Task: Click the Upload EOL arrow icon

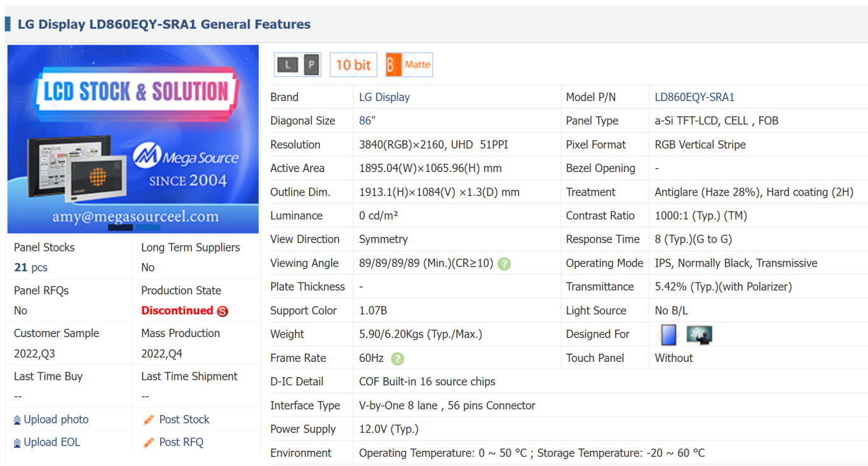Action: [17, 443]
